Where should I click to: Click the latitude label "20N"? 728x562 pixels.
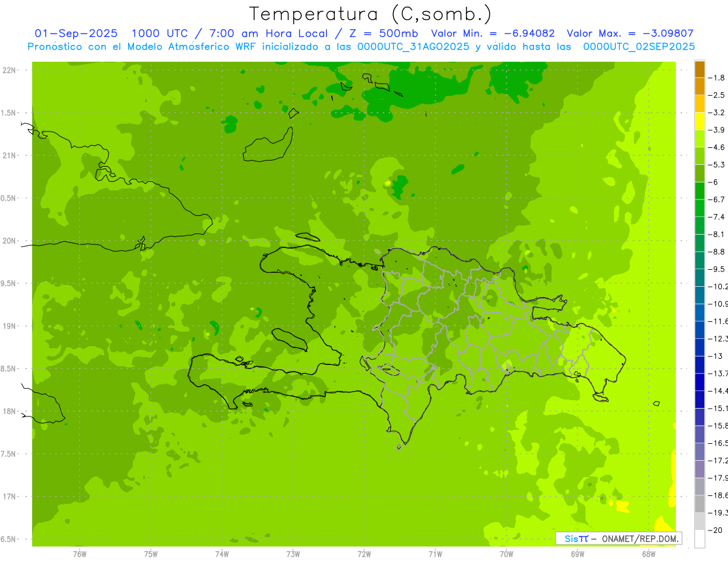pyautogui.click(x=10, y=241)
